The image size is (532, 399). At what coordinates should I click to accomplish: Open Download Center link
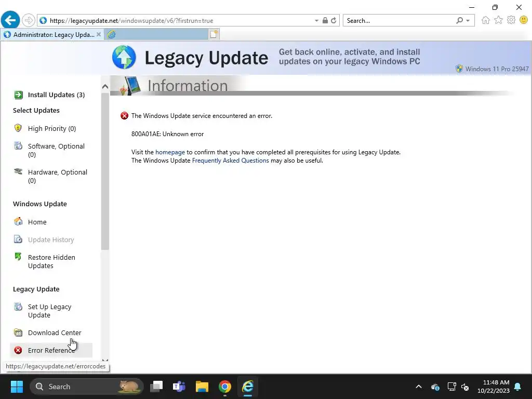tap(55, 333)
